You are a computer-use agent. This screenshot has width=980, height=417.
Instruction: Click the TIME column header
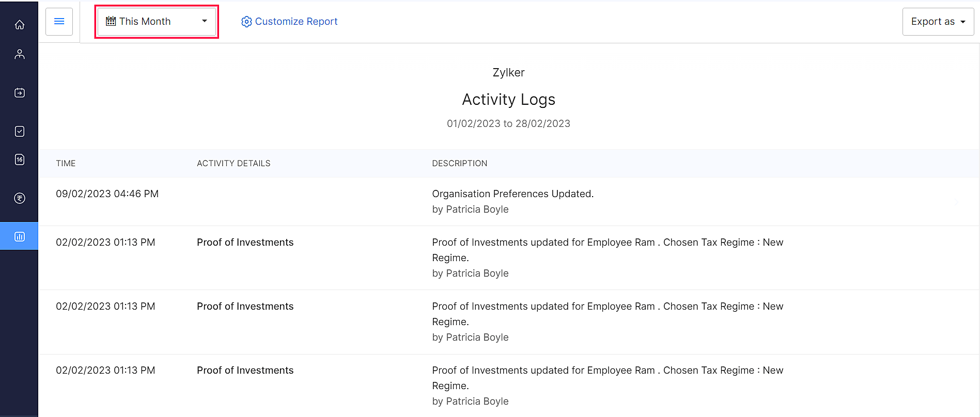pyautogui.click(x=66, y=164)
